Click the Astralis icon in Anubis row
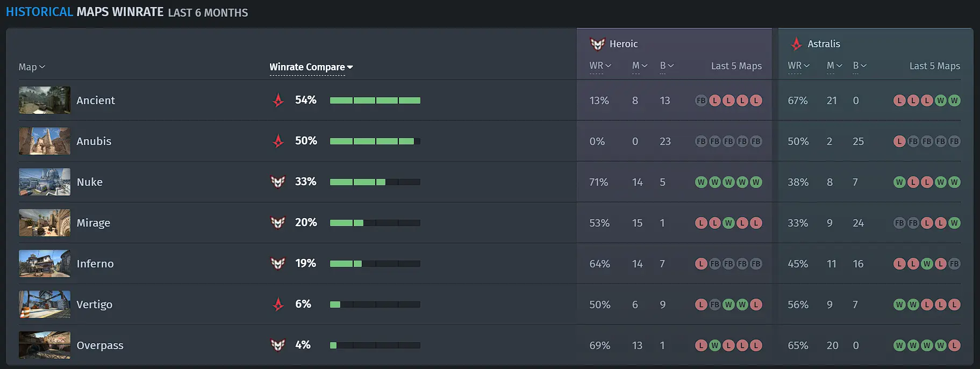980x369 pixels. click(278, 141)
